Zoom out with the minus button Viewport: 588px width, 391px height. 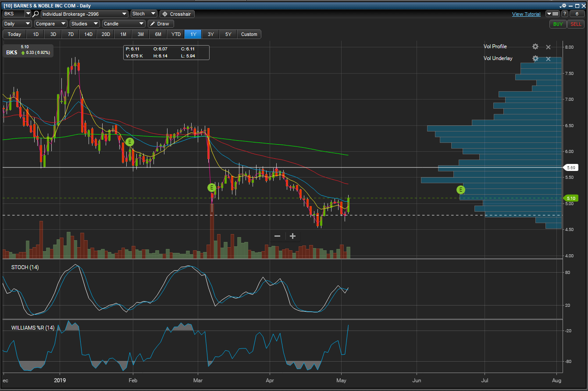277,236
